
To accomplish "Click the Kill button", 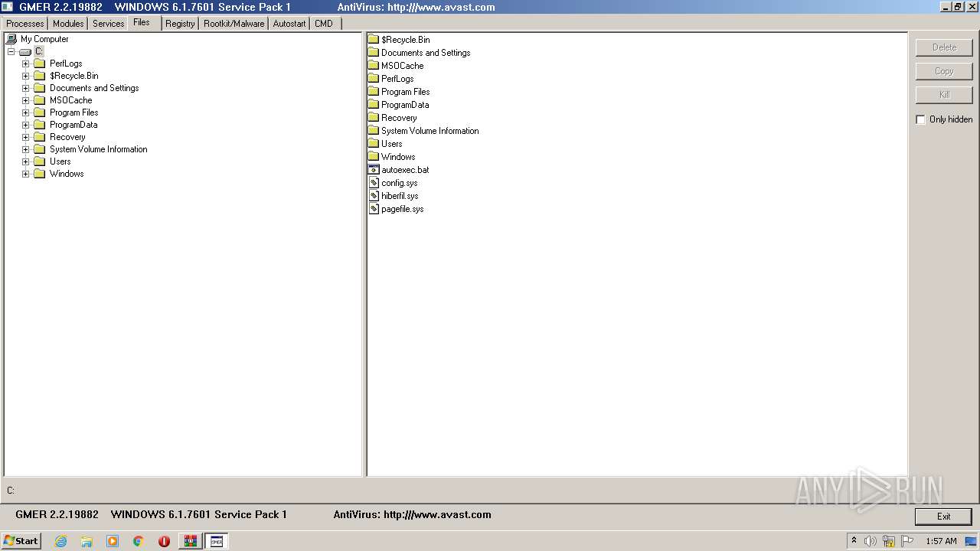I will [944, 95].
